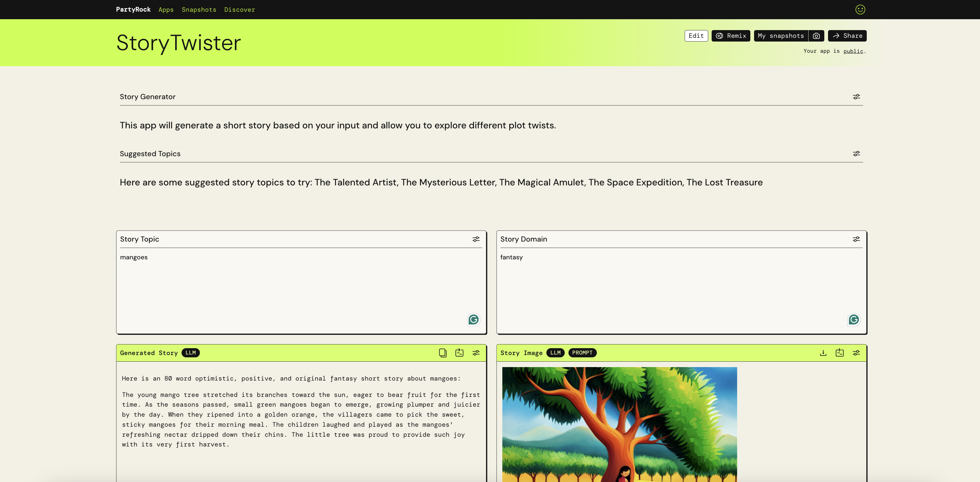This screenshot has width=980, height=482.
Task: Click the camera snapshot icon
Action: [x=816, y=36]
